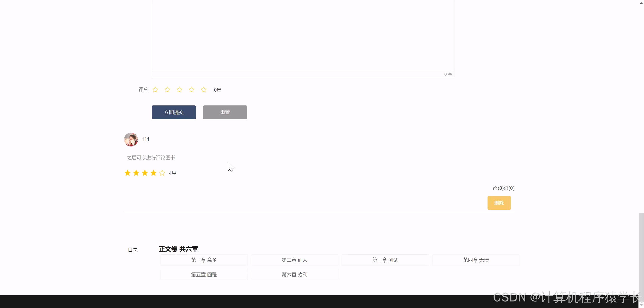
Task: Open chapter 第一章 离乡
Action: point(204,260)
